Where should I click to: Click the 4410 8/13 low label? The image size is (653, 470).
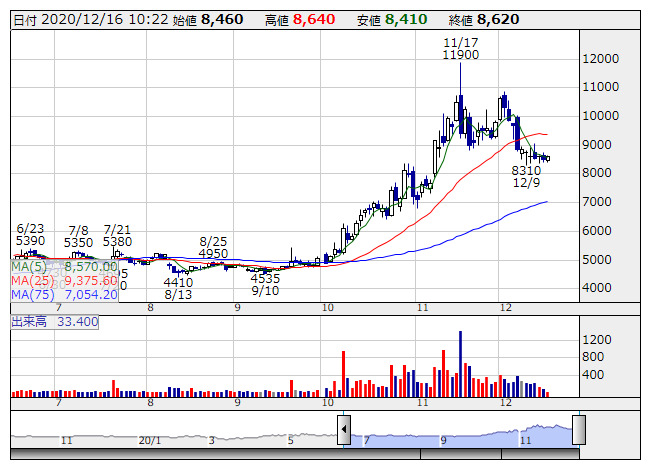(178, 288)
